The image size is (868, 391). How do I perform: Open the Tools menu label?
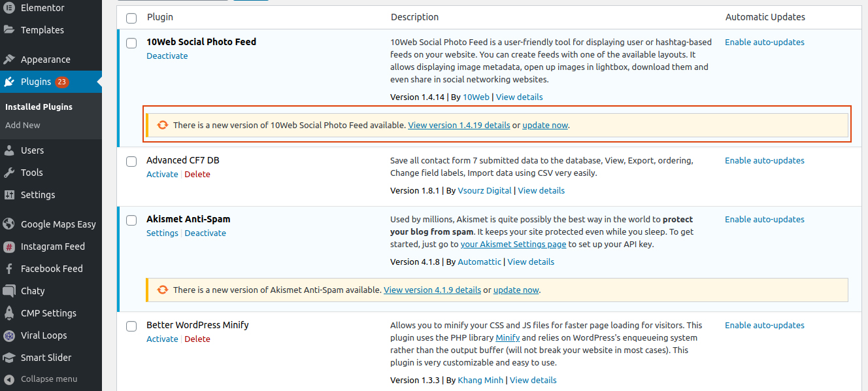click(x=32, y=173)
